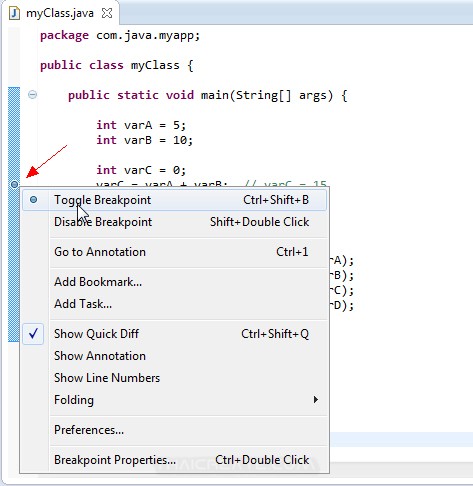The width and height of the screenshot is (473, 486).
Task: Uncheck Show Quick Diff option
Action: coord(174,334)
